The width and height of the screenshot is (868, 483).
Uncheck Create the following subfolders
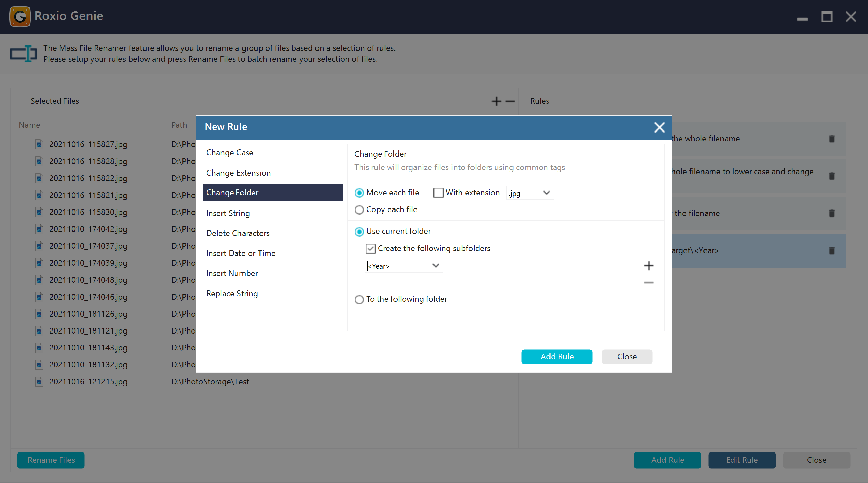coord(370,248)
